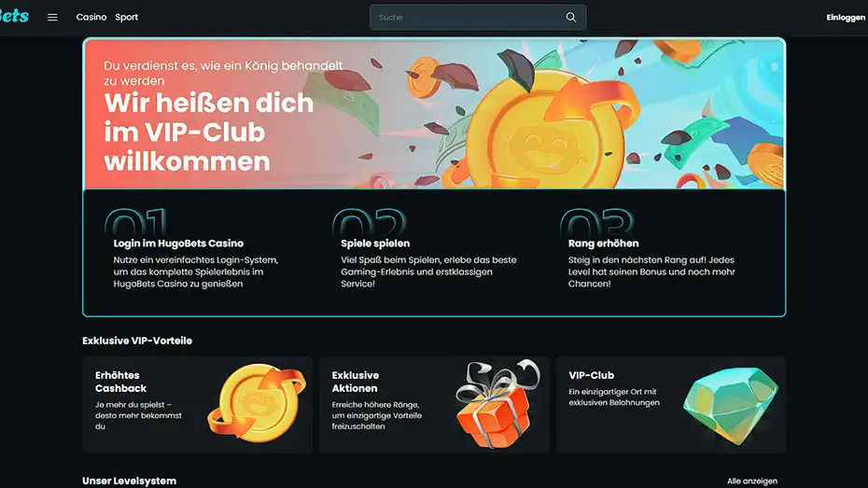The image size is (868, 488).
Task: Click the cashback gold coin icon
Action: (x=257, y=403)
